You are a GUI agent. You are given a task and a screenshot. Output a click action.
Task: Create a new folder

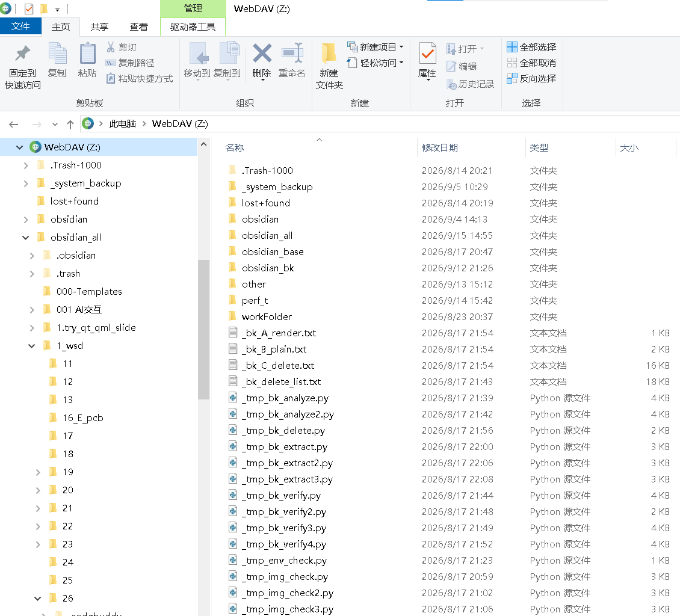[329, 66]
